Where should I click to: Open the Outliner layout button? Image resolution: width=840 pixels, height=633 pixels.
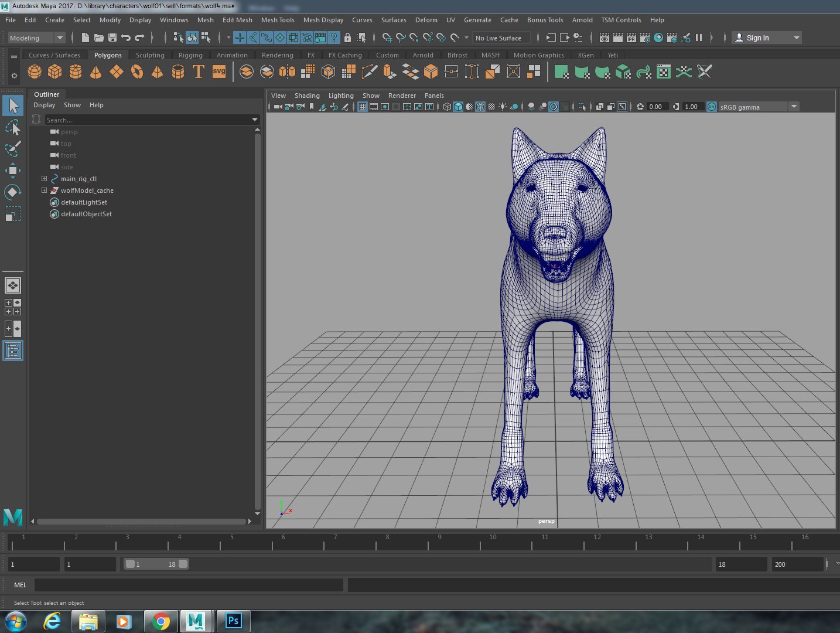[13, 350]
